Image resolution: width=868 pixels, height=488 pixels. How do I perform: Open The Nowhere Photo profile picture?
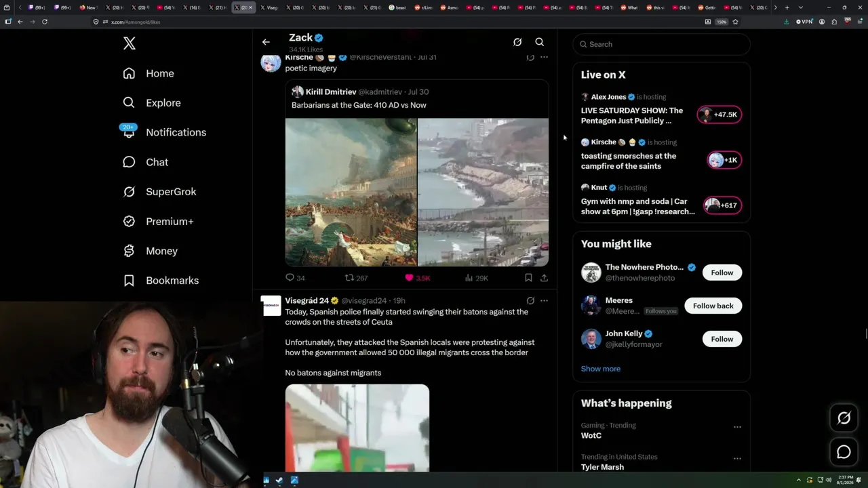(x=591, y=272)
